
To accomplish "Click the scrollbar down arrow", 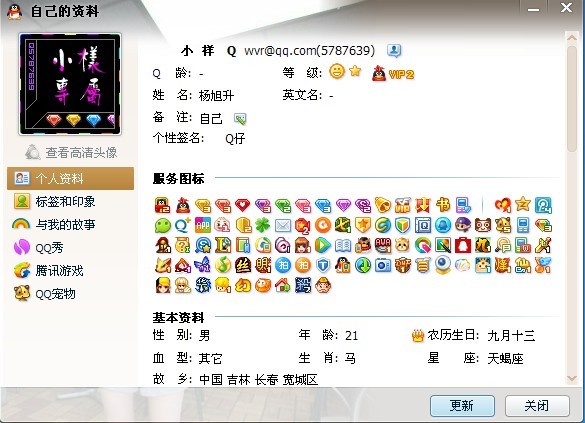I will point(572,379).
